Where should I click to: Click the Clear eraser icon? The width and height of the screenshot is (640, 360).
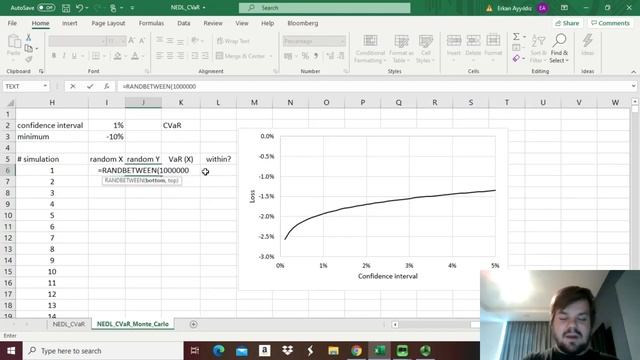[516, 59]
